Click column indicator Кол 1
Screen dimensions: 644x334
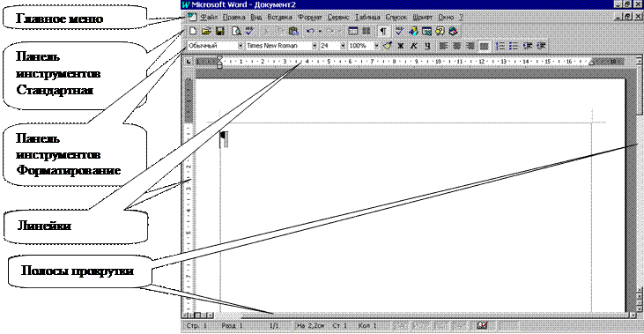(x=367, y=326)
